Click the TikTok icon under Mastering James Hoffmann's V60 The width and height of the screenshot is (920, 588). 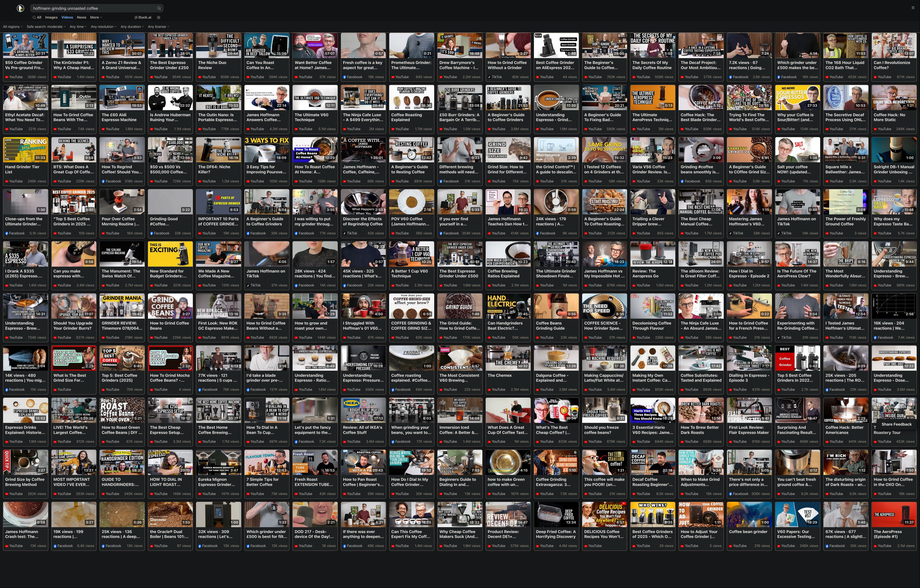point(730,233)
